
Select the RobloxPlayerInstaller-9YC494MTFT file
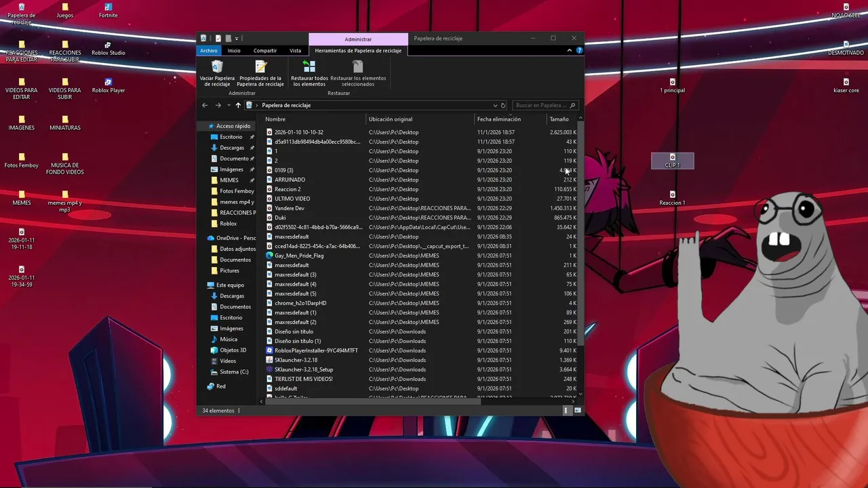click(313, 350)
